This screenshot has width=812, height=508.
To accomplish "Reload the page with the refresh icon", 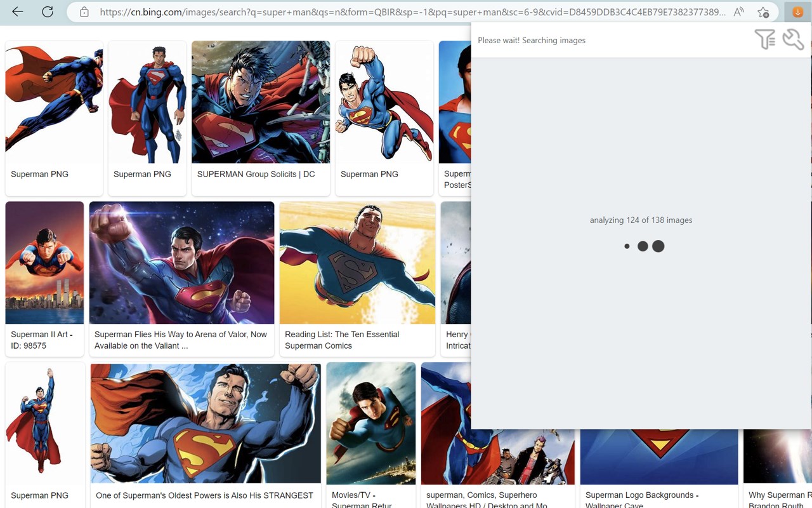I will (x=48, y=11).
